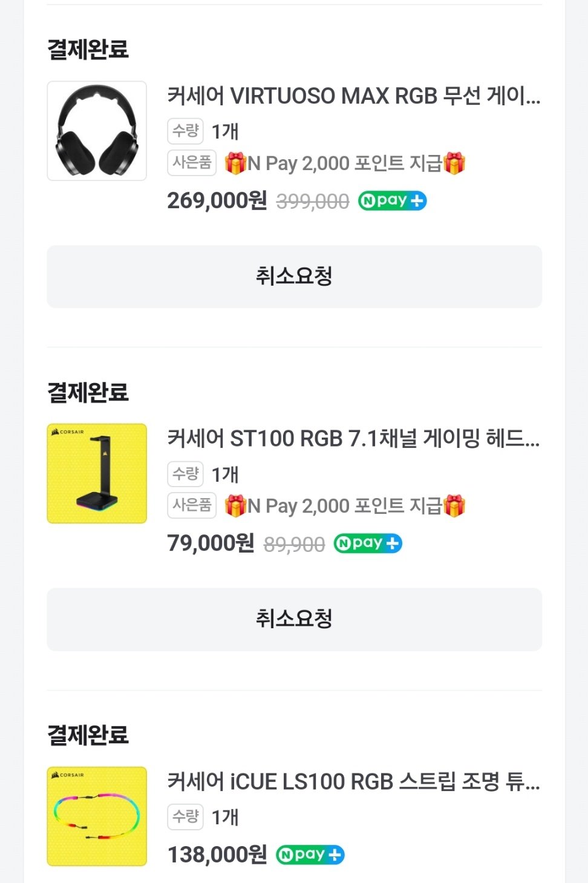Tap the struck-through 89,900 original price
Image resolution: width=588 pixels, height=883 pixels.
coord(294,545)
